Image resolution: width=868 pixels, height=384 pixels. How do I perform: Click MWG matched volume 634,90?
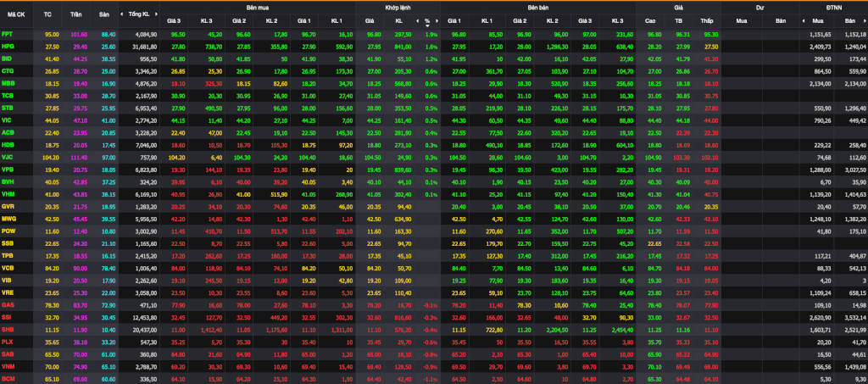coord(403,219)
